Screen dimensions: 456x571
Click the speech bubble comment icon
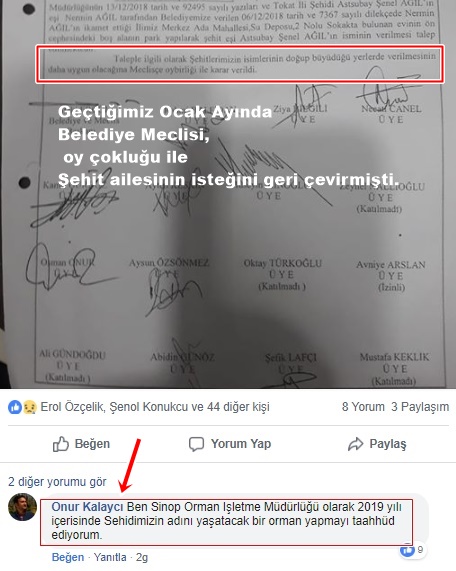[x=196, y=444]
